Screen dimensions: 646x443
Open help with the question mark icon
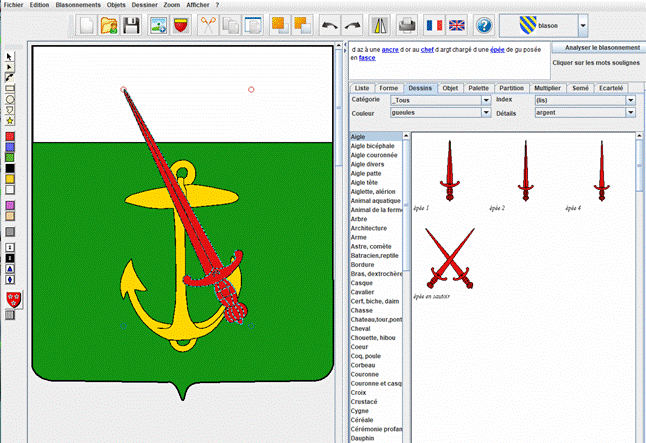click(484, 25)
